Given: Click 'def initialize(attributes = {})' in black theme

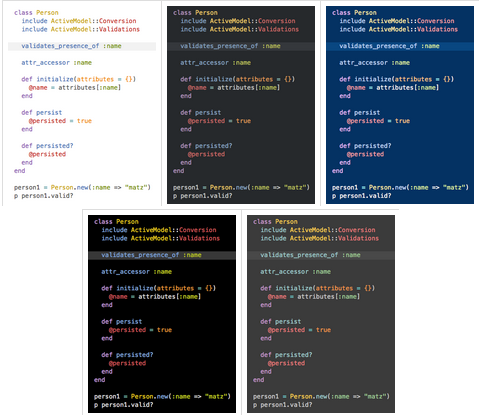Looking at the screenshot, I should [x=159, y=288].
